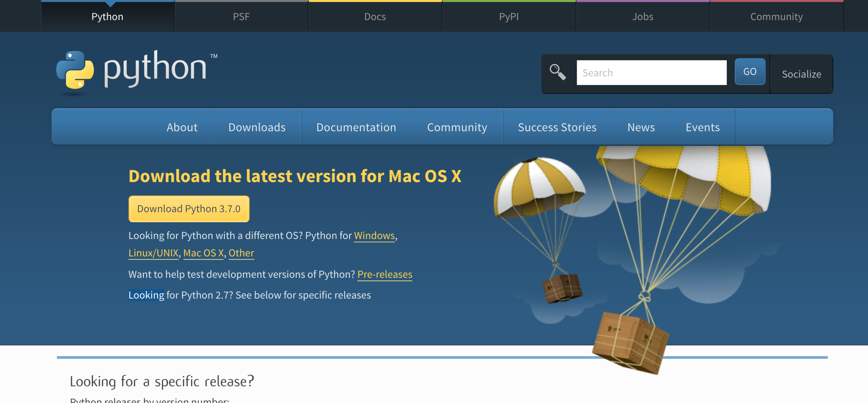Viewport: 868px width, 403px height.
Task: Click Download Python 3.7.0 button
Action: pyautogui.click(x=189, y=209)
